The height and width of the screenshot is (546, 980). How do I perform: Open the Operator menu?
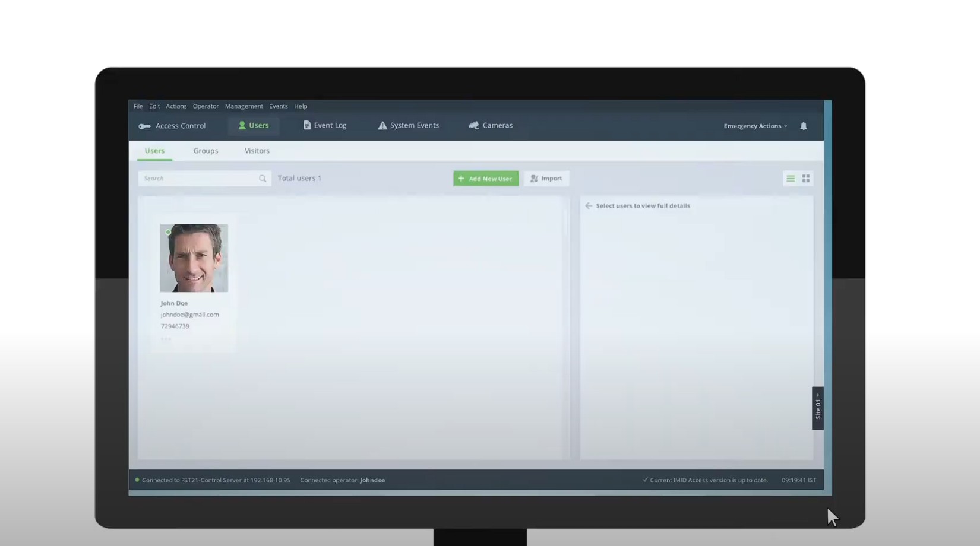point(206,106)
